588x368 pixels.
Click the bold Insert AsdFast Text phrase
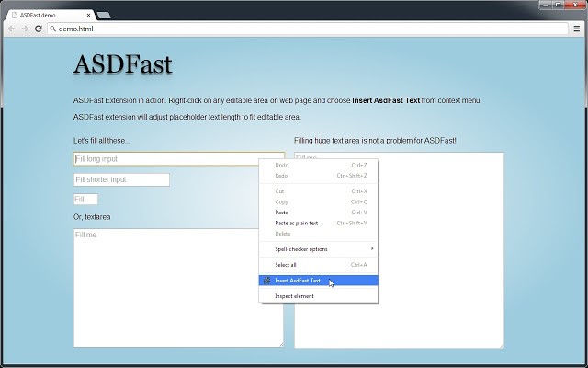(x=386, y=100)
